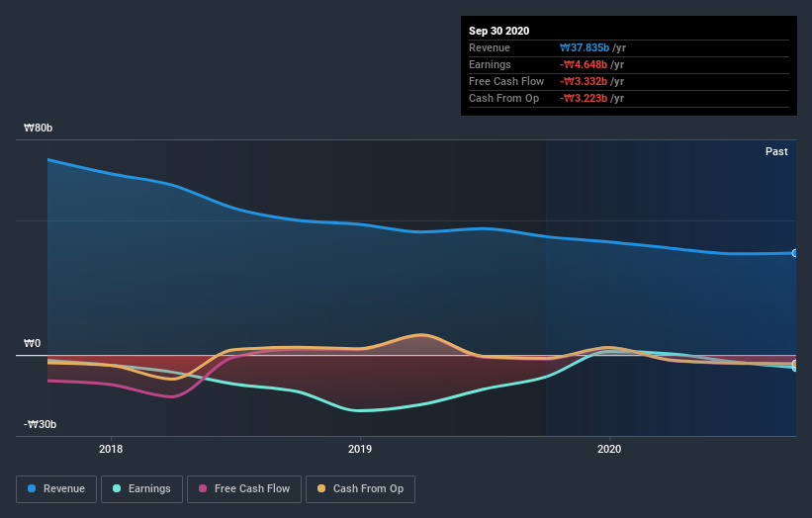Click the Cash From Op label in tooltip

coord(503,98)
